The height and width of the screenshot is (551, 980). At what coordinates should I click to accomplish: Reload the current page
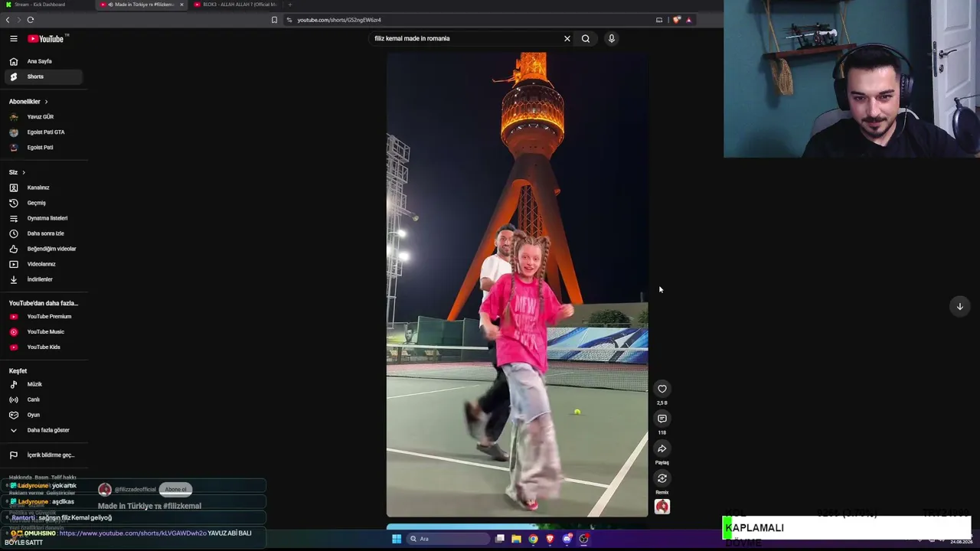tap(31, 20)
